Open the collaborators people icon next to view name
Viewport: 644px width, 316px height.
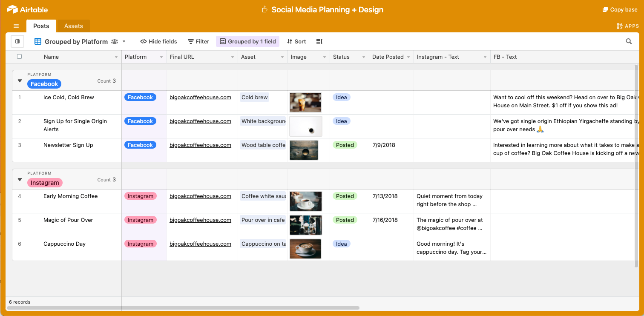click(x=115, y=41)
